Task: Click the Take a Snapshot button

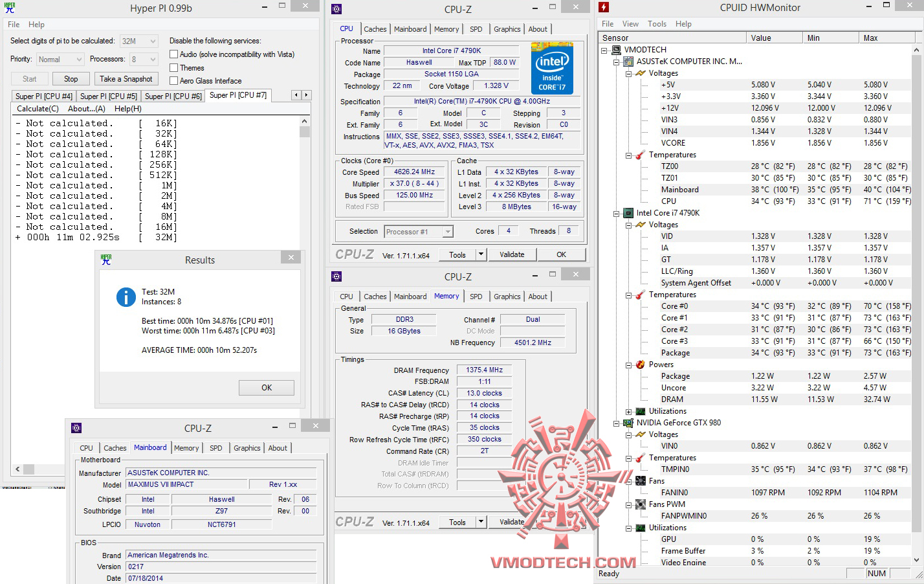Action: point(126,79)
